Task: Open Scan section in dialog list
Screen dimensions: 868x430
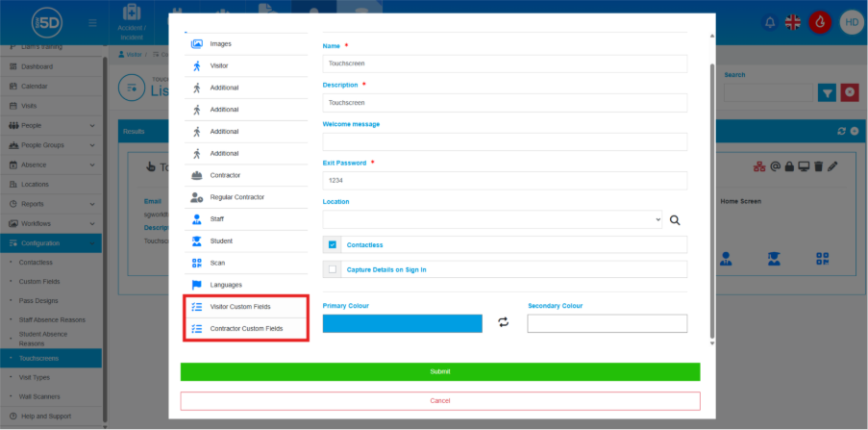Action: (246, 264)
